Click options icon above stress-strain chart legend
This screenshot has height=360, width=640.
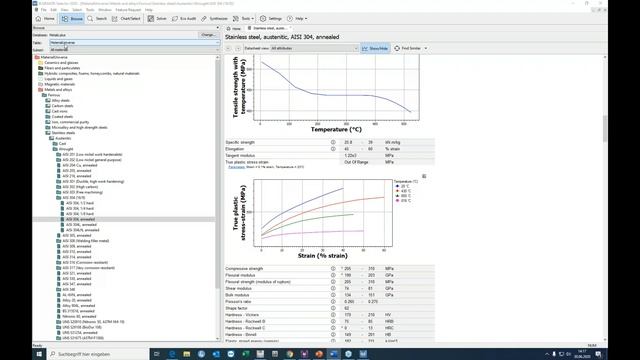(x=424, y=176)
